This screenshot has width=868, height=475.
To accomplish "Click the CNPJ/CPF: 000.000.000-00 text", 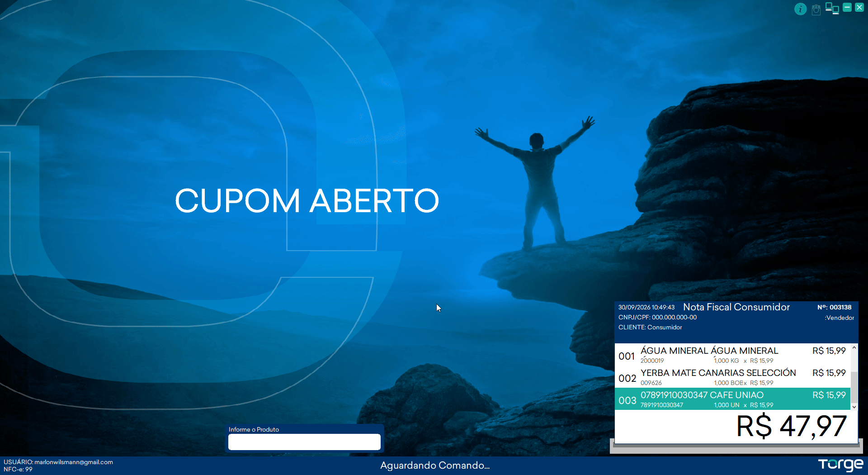I will click(x=657, y=317).
